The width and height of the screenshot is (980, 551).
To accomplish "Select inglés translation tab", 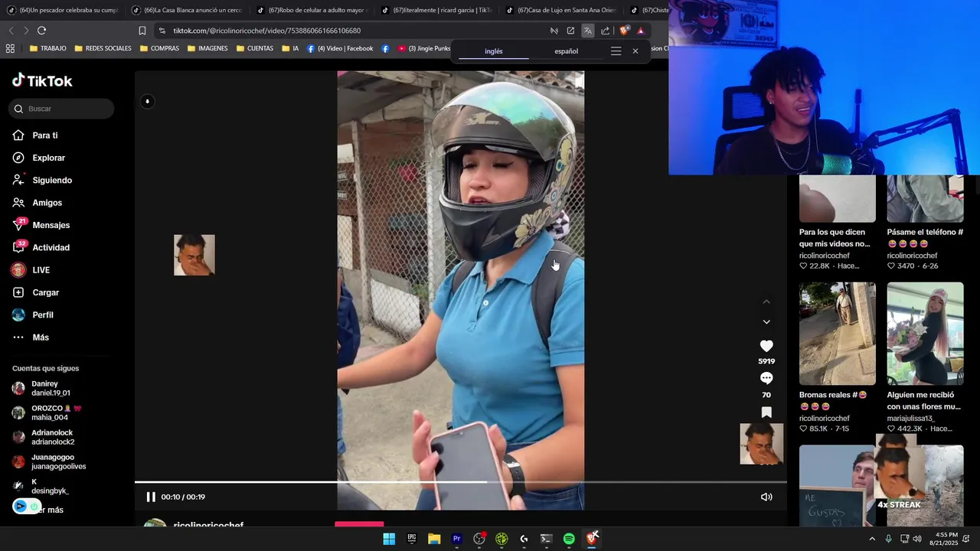I will [x=494, y=51].
